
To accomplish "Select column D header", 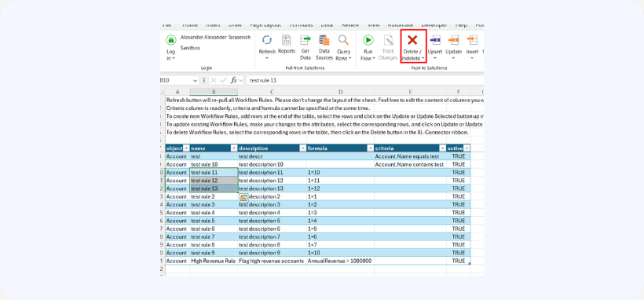I will click(340, 92).
